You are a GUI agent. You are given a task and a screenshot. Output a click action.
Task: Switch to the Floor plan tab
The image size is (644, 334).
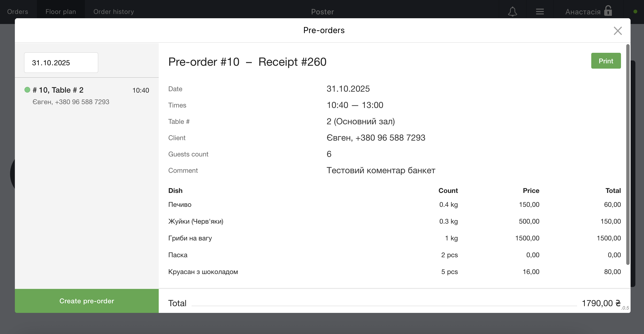[x=60, y=12]
